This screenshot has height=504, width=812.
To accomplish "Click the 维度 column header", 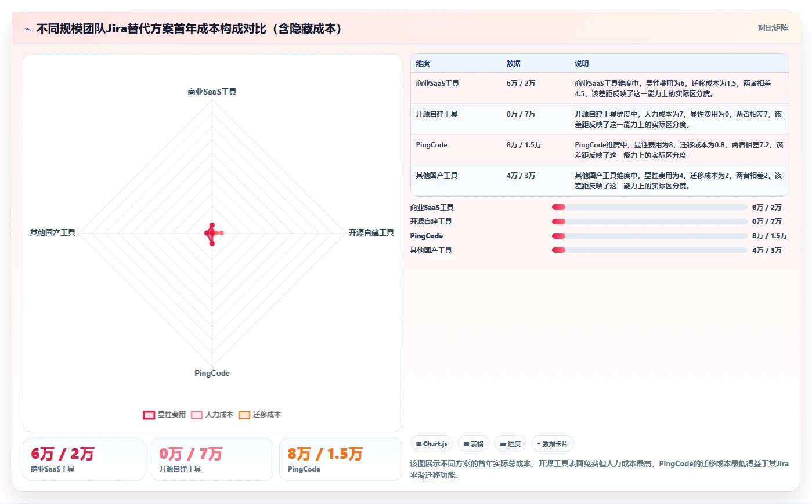I will [423, 64].
